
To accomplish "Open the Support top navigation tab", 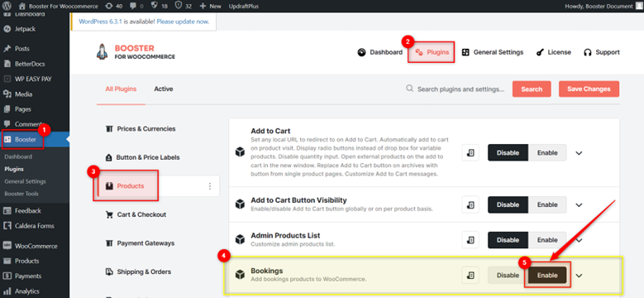I will (x=602, y=52).
